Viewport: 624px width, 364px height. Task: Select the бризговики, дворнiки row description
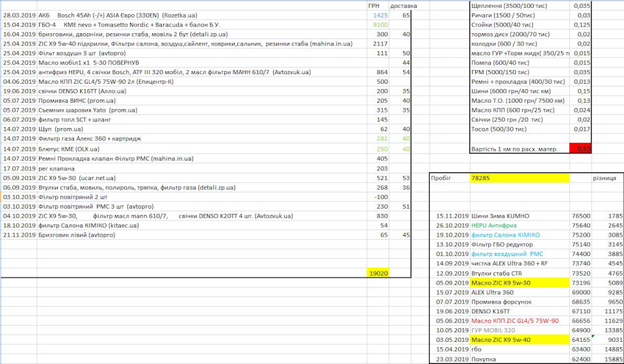tap(201, 34)
